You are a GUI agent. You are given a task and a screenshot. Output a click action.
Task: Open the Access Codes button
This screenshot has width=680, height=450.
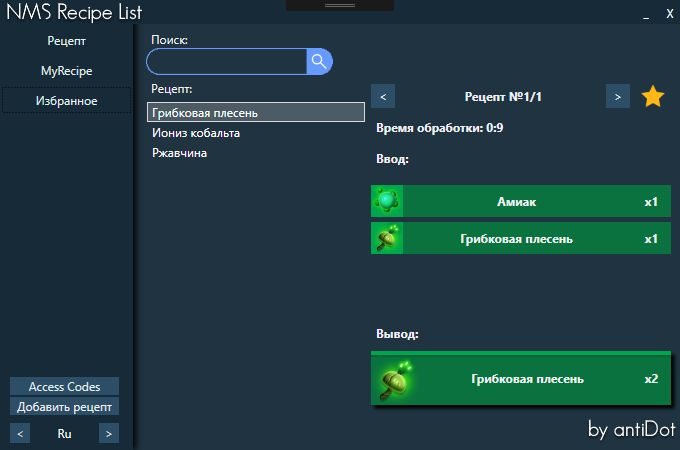(64, 386)
